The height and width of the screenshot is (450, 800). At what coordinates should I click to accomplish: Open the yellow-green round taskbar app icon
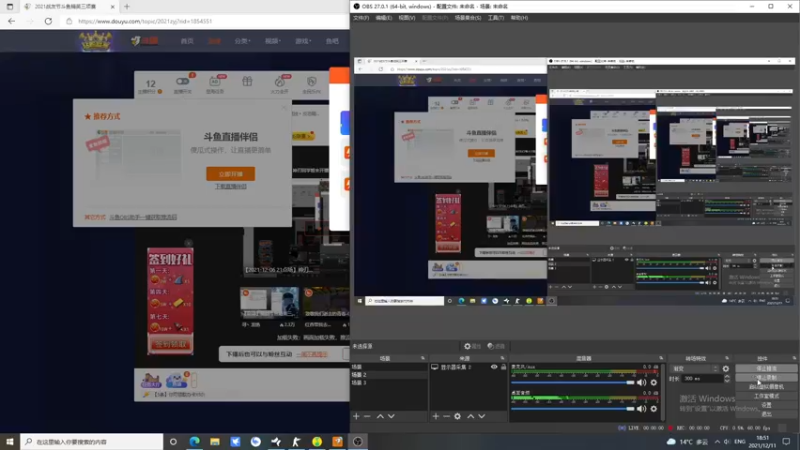click(x=317, y=441)
